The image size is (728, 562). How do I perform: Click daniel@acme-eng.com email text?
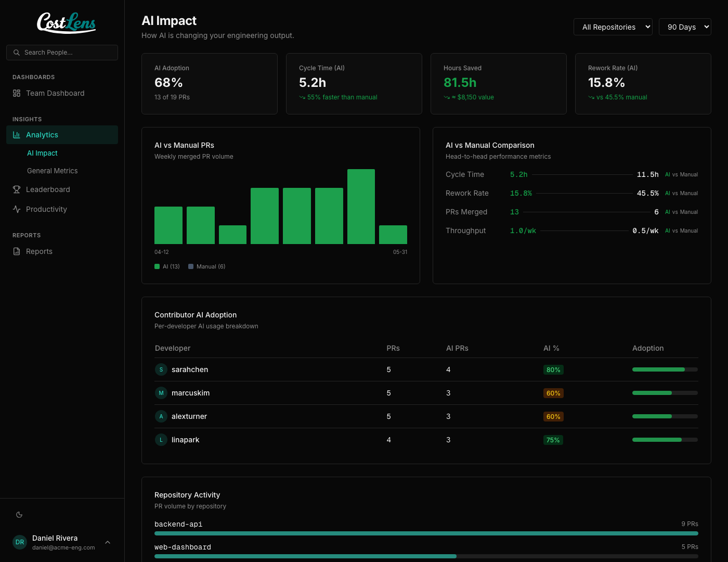tap(63, 547)
